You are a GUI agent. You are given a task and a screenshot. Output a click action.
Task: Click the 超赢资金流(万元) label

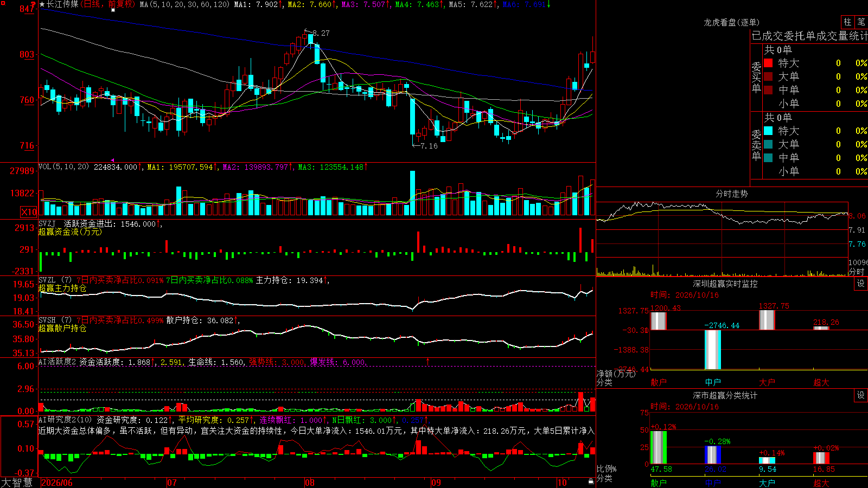70,232
